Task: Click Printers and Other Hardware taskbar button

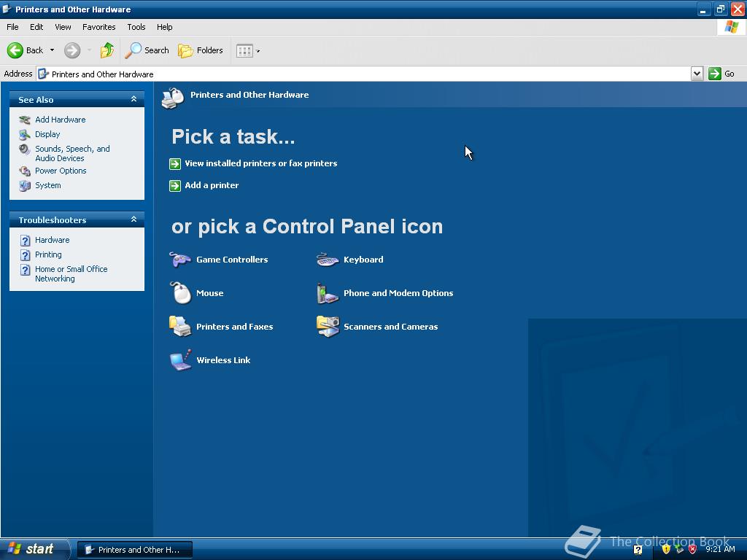Action: 135,550
